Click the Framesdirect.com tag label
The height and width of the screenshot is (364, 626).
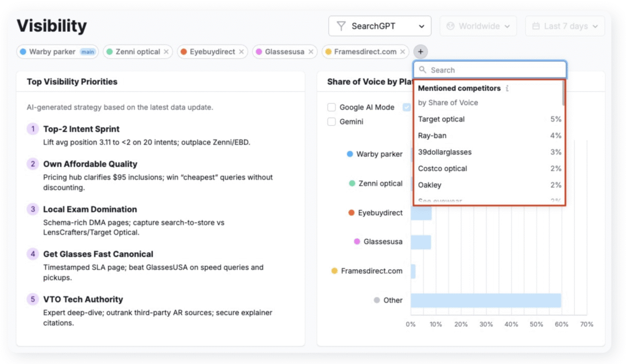[366, 52]
